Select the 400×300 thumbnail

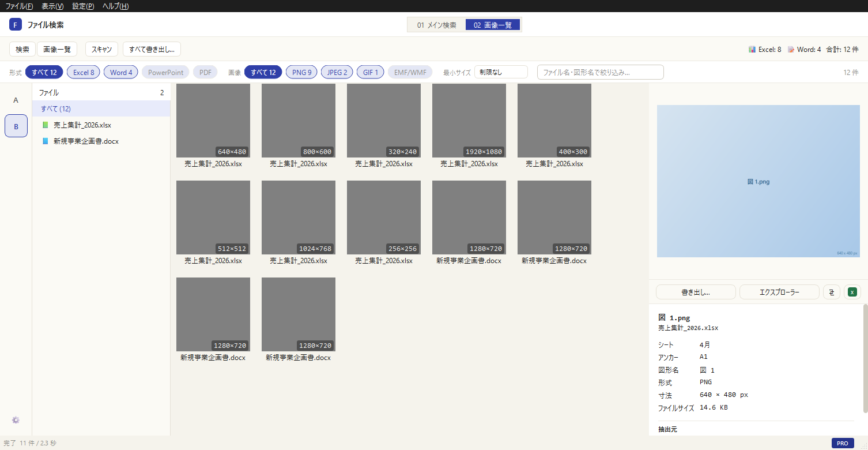click(554, 121)
